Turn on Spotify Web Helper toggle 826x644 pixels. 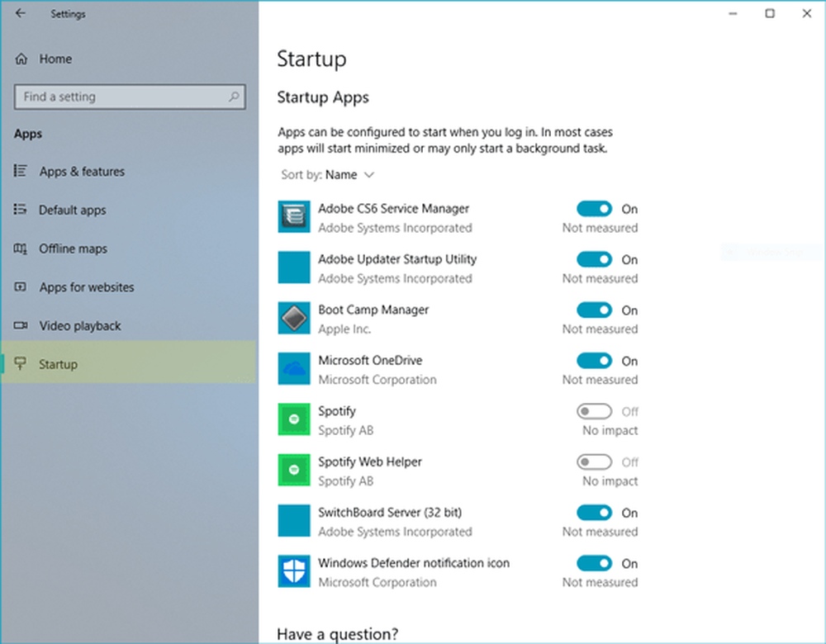(x=594, y=462)
